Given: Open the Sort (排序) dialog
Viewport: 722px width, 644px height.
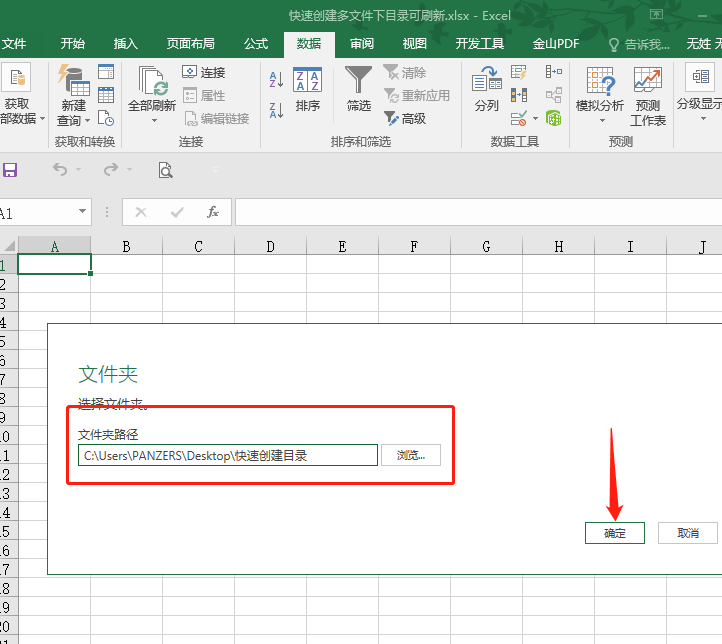Looking at the screenshot, I should coord(307,89).
